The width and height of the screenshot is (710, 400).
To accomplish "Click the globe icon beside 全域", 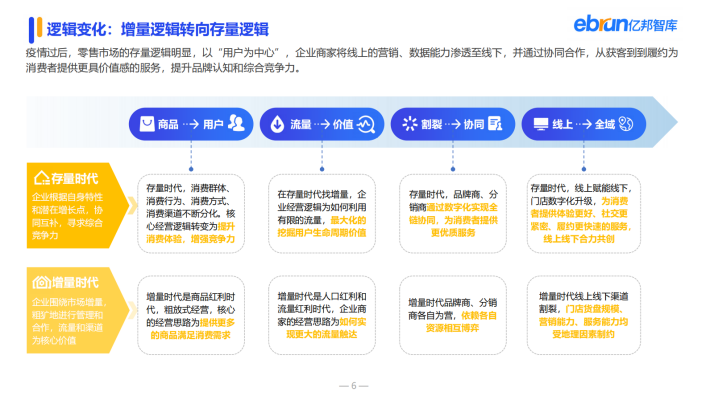I will pos(626,124).
